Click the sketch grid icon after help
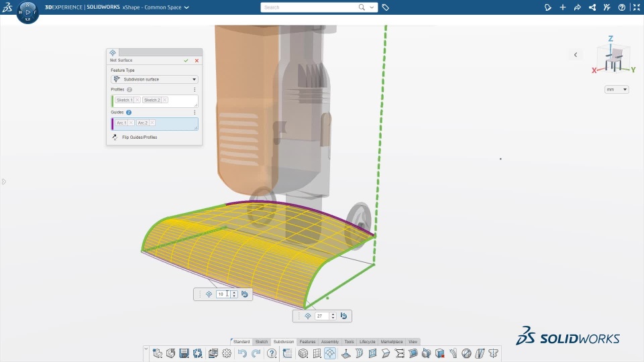 pyautogui.click(x=288, y=353)
